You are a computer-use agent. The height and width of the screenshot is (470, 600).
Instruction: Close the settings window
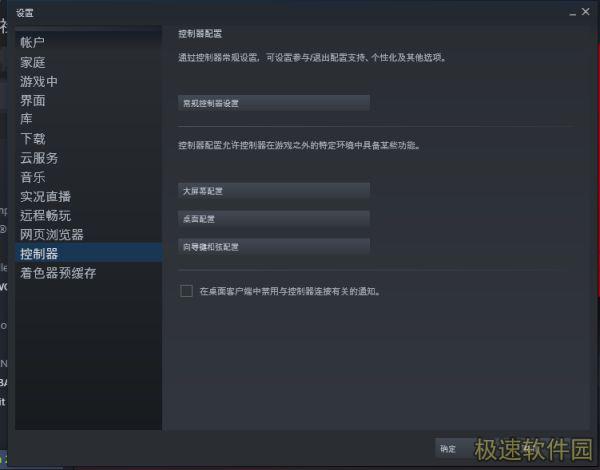(585, 12)
